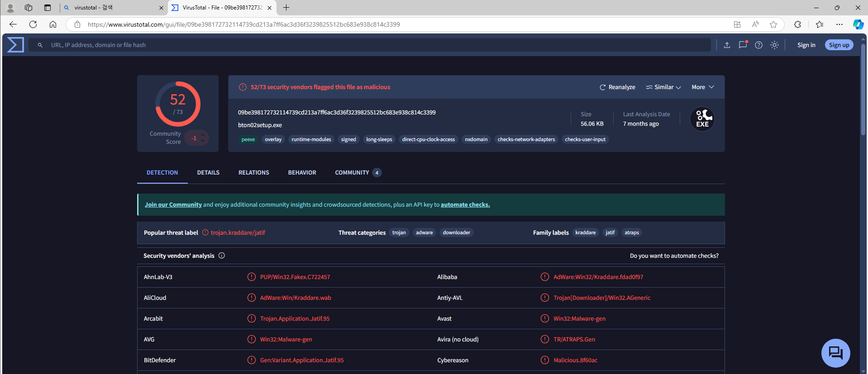Click the 52/73 detection score gauge

[178, 104]
